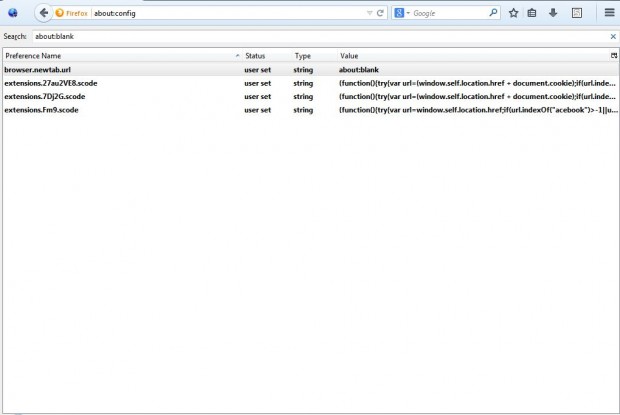Viewport: 620px width, 415px height.
Task: Click the about:blank value cell
Action: 359,70
